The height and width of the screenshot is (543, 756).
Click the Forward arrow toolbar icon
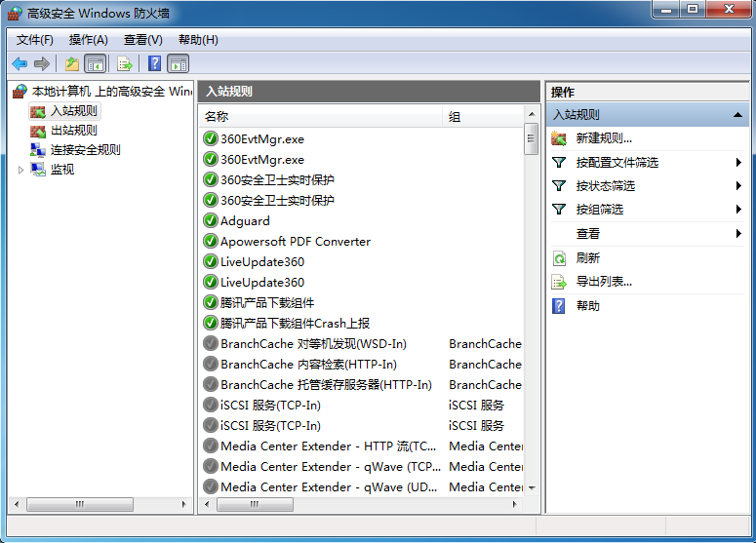(x=42, y=63)
